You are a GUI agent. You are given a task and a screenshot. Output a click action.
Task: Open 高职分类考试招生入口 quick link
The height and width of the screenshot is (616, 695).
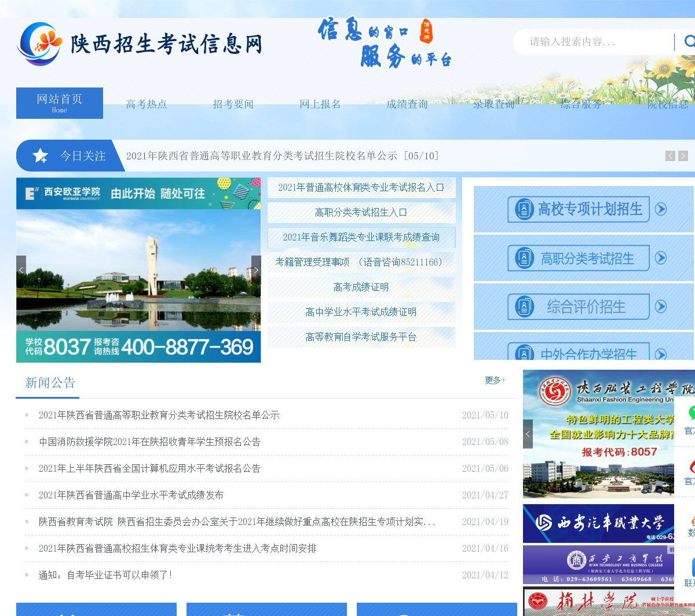361,213
